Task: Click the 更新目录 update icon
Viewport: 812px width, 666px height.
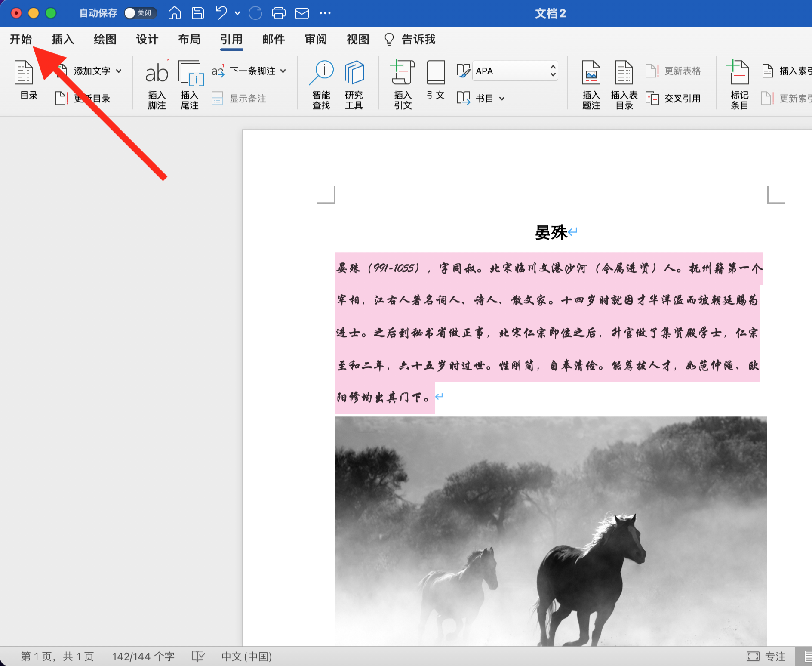Action: point(62,99)
